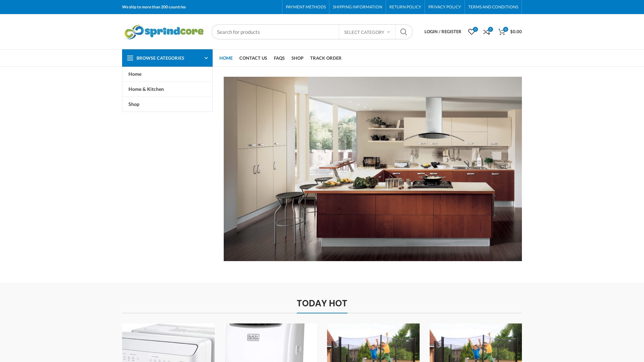Image resolution: width=644 pixels, height=362 pixels.
Task: Click the TRACK ORDER tab
Action: pos(326,58)
